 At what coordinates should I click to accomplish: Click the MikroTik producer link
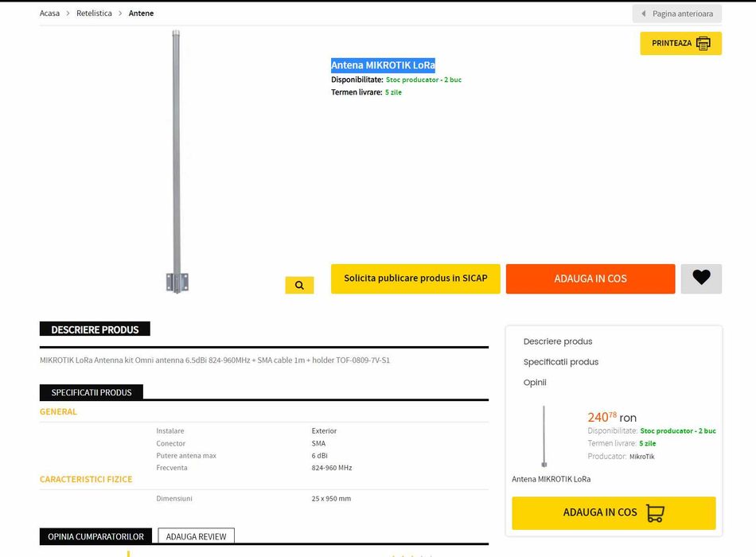point(642,457)
